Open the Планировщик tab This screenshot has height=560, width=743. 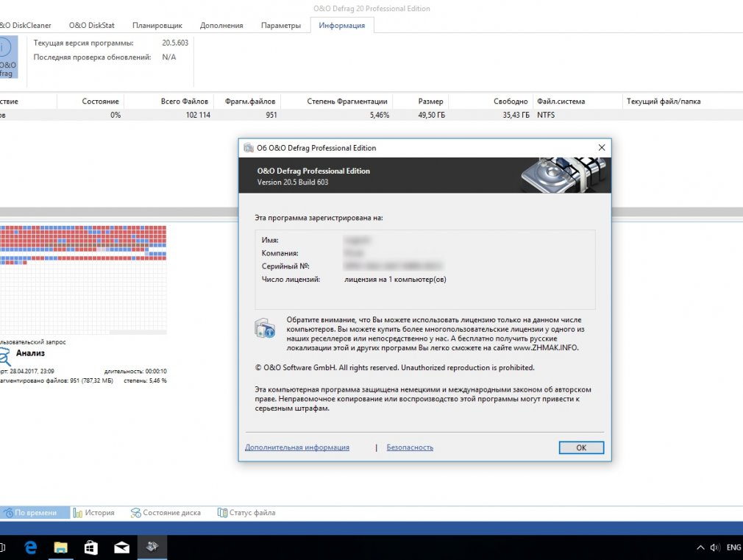157,26
